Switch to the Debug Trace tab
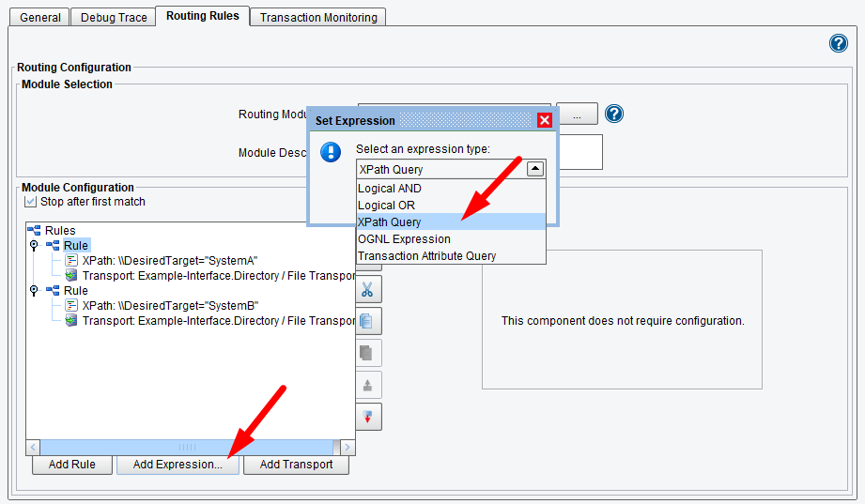Viewport: 865px width, 504px height. tap(114, 17)
